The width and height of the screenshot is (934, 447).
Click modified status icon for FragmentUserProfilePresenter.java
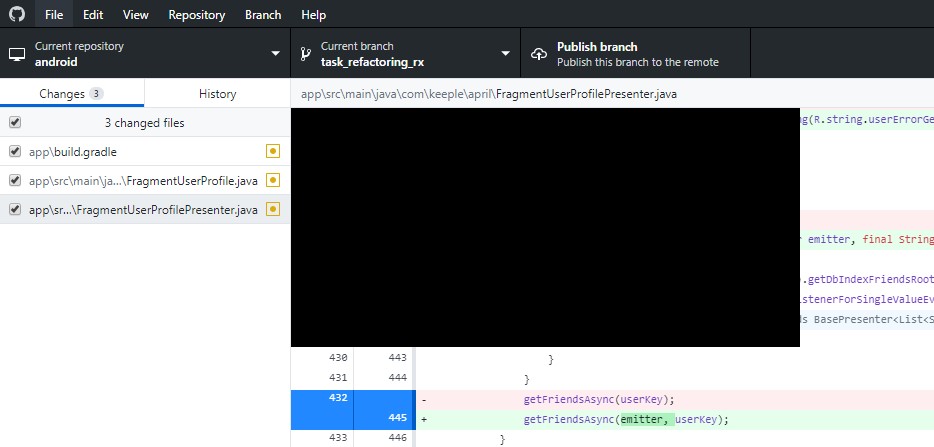[x=273, y=209]
